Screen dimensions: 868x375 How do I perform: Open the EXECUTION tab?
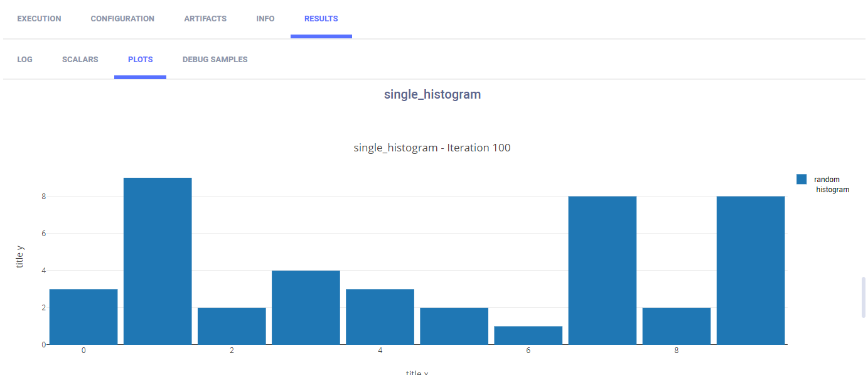[39, 19]
